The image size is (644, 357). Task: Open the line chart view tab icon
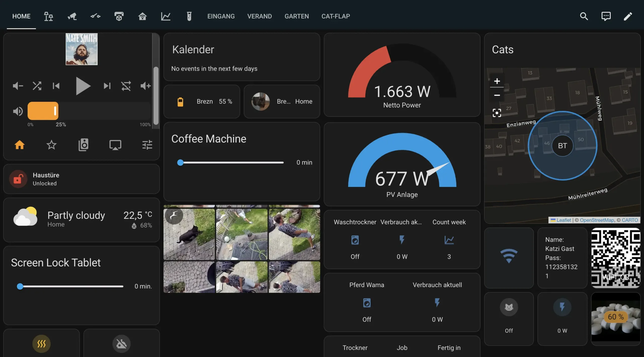pos(166,16)
